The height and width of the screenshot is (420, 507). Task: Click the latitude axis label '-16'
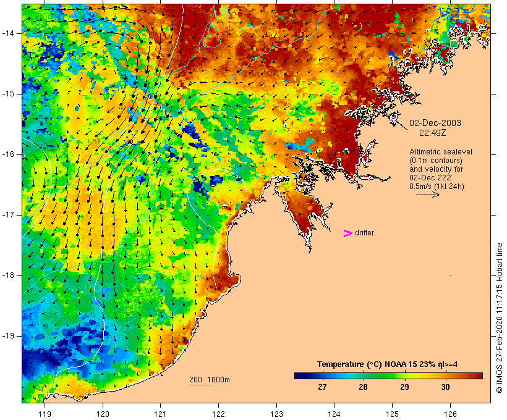click(8, 154)
